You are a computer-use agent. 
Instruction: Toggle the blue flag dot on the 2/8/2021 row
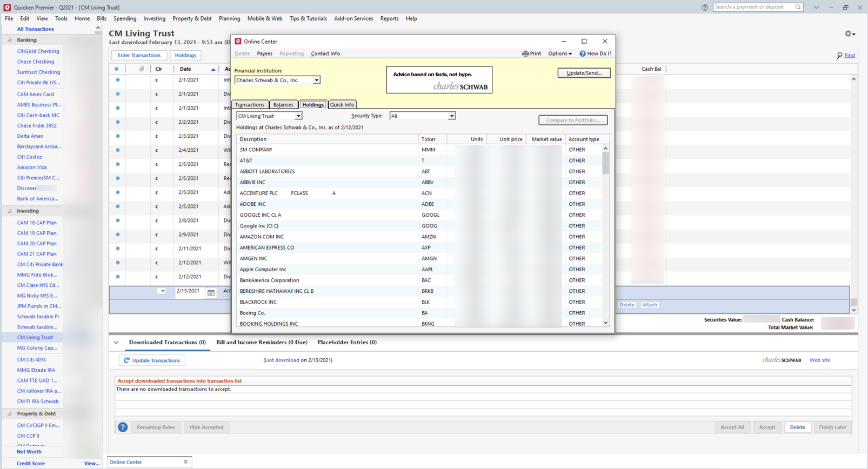117,220
